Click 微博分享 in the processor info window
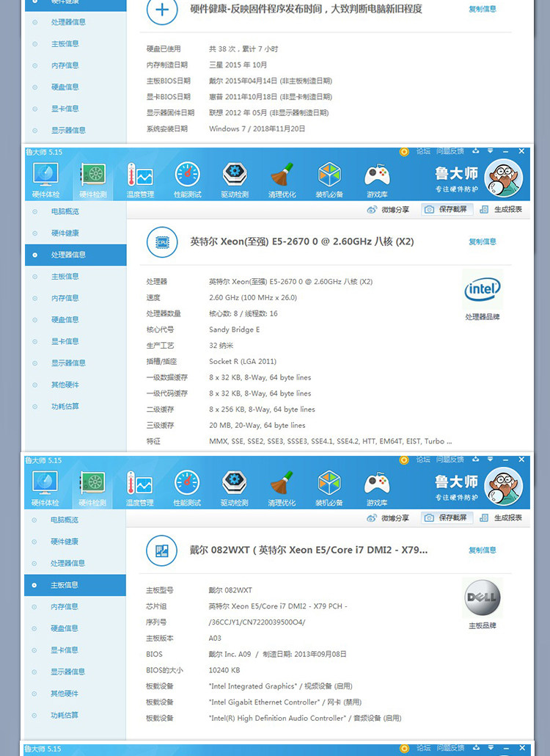 [x=388, y=209]
